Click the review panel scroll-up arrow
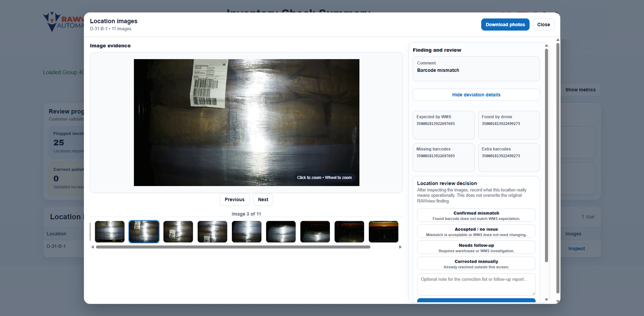This screenshot has width=644, height=316. pyautogui.click(x=547, y=46)
